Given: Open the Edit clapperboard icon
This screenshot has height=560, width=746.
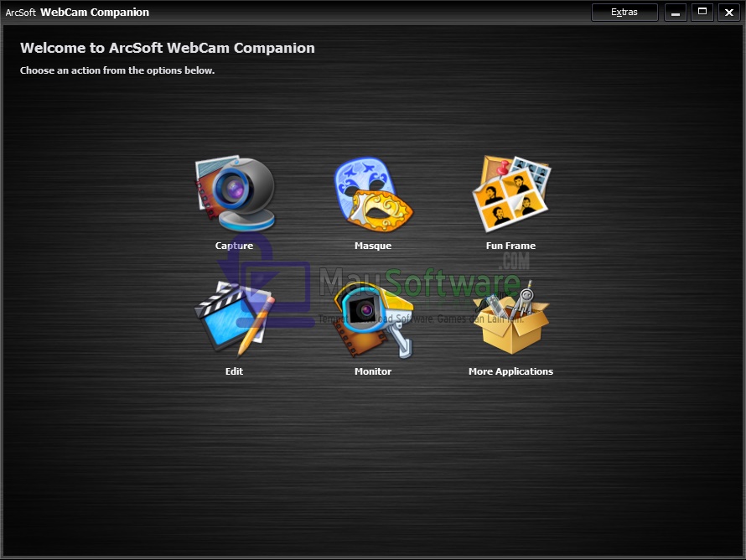Looking at the screenshot, I should point(235,319).
